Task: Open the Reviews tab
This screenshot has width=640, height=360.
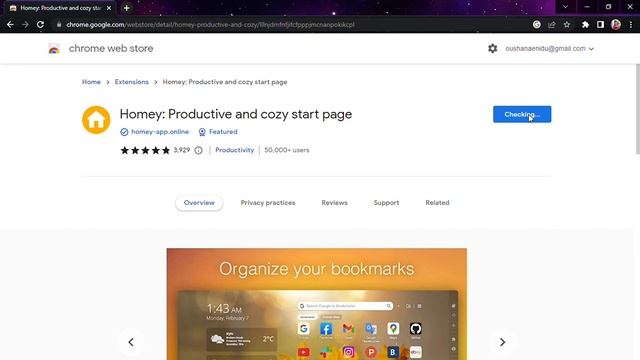Action: coord(334,203)
